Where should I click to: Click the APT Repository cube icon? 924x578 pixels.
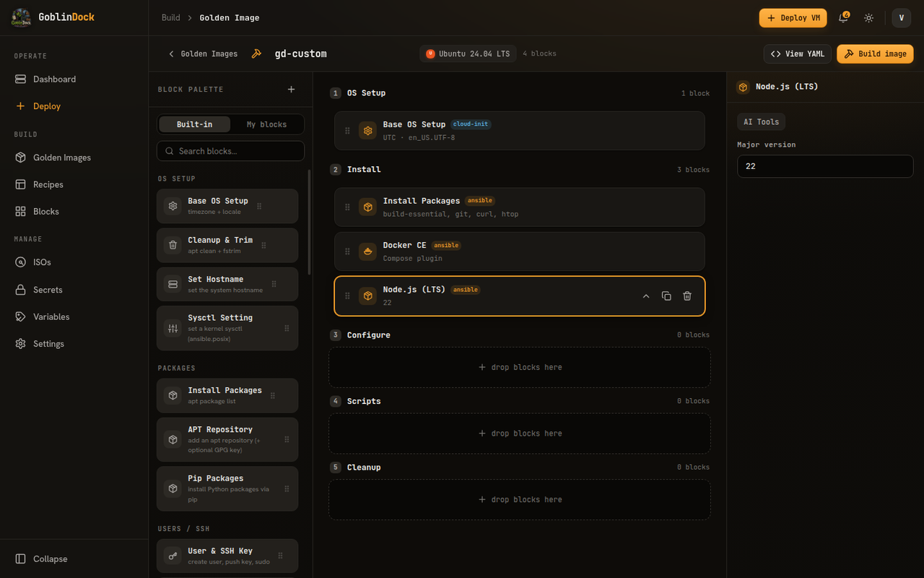coord(173,439)
